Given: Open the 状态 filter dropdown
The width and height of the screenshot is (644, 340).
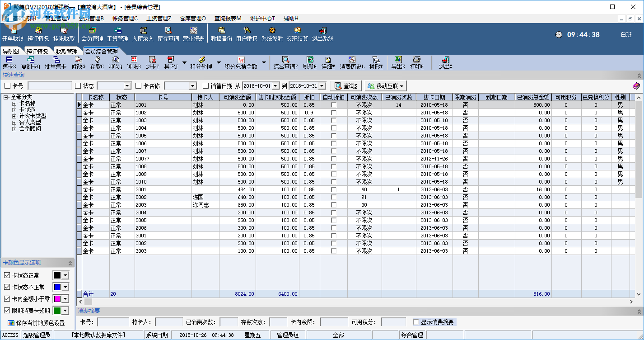Looking at the screenshot, I should tap(127, 86).
